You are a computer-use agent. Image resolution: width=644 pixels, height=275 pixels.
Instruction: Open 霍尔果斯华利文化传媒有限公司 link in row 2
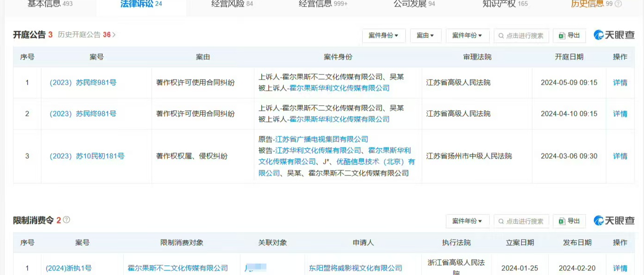339,119
